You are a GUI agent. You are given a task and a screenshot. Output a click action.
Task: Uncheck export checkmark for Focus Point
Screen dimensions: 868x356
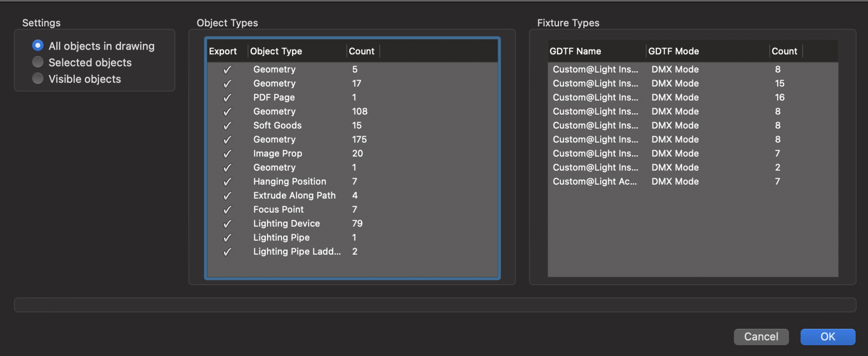tap(228, 210)
